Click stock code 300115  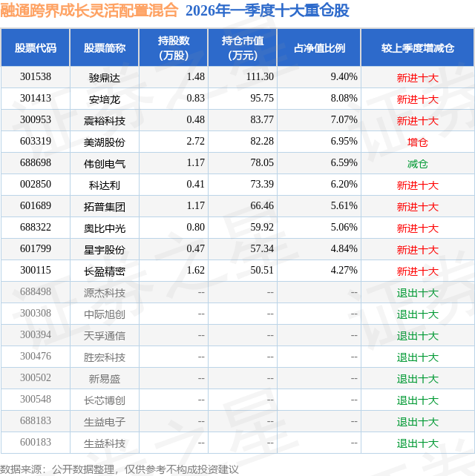tap(36, 271)
